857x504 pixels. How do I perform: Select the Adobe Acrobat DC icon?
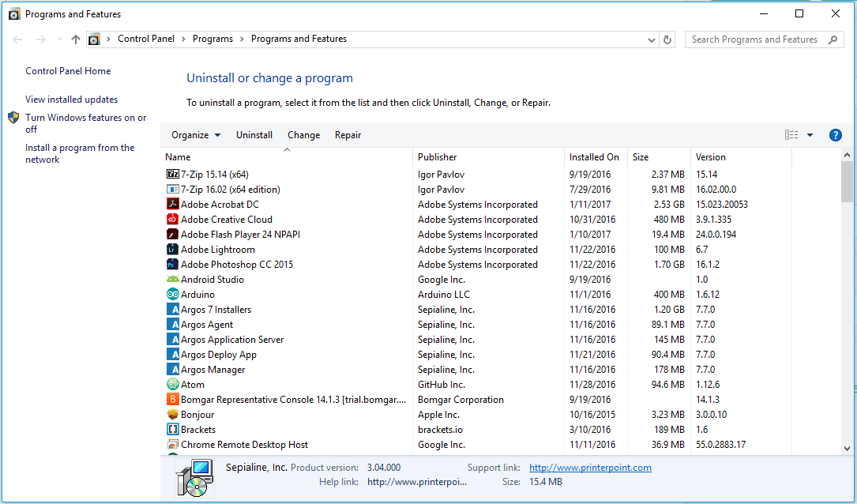(172, 205)
